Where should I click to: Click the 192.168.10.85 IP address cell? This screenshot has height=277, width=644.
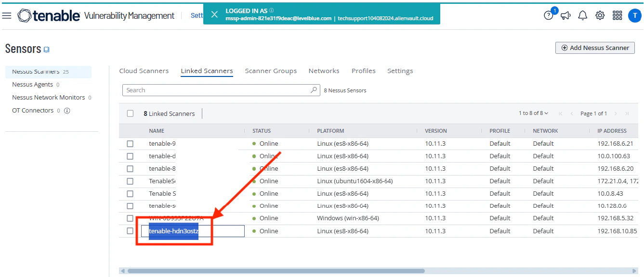[617, 231]
